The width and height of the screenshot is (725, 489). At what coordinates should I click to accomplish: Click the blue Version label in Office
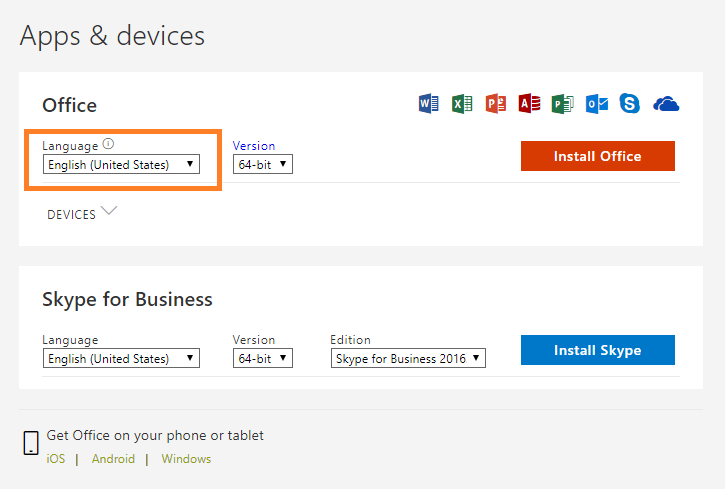point(254,146)
